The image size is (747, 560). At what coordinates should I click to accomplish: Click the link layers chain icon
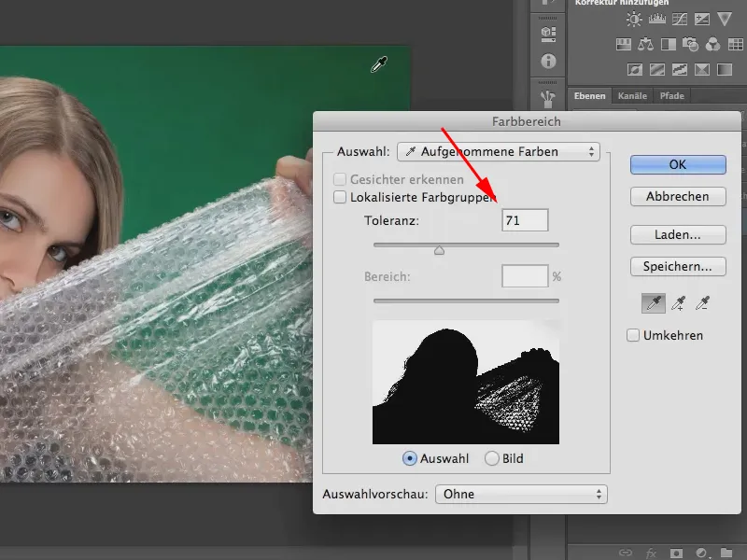coord(626,553)
